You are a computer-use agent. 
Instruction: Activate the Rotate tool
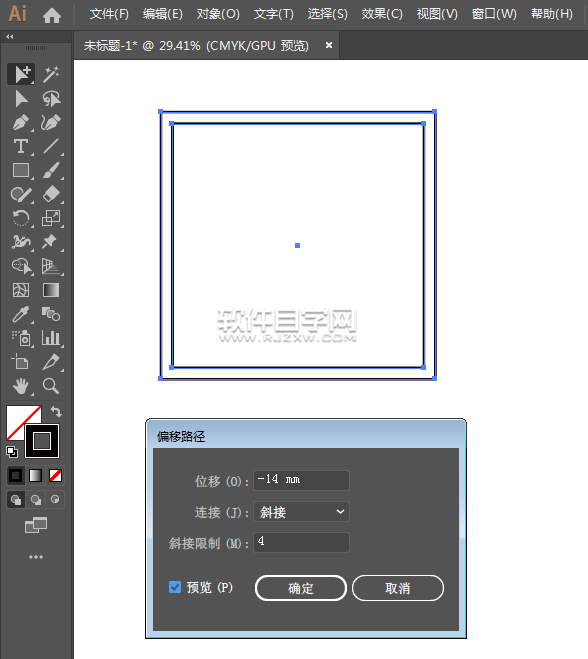point(21,218)
